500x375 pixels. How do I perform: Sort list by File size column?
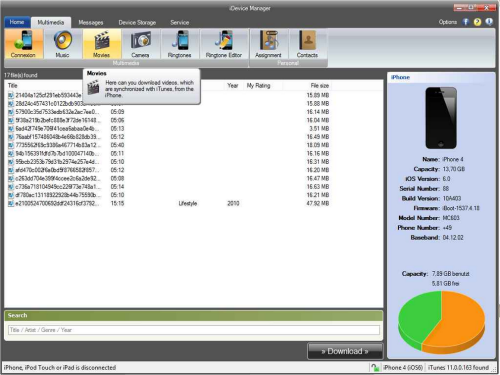coord(319,86)
